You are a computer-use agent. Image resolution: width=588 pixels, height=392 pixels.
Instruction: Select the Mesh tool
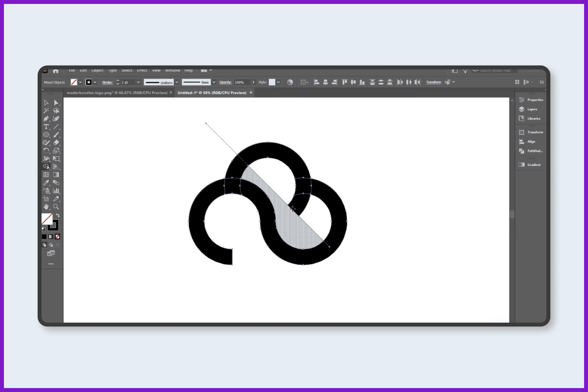pos(46,175)
